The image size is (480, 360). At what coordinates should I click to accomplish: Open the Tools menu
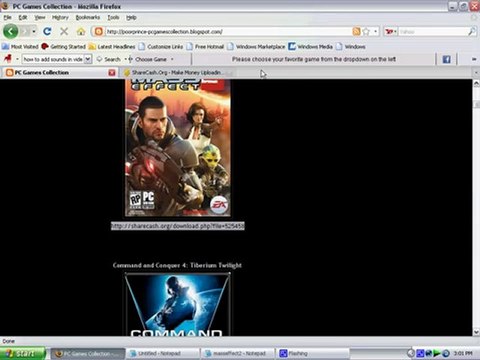113,17
